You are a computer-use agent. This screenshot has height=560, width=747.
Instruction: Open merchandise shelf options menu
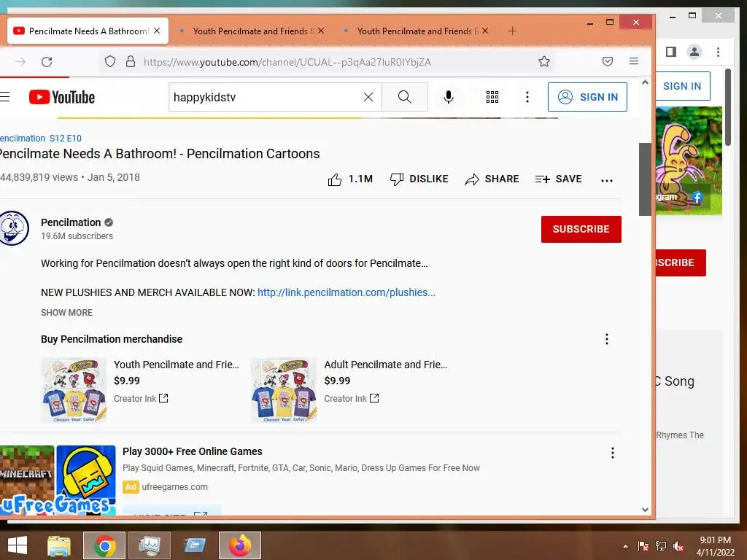coord(606,339)
